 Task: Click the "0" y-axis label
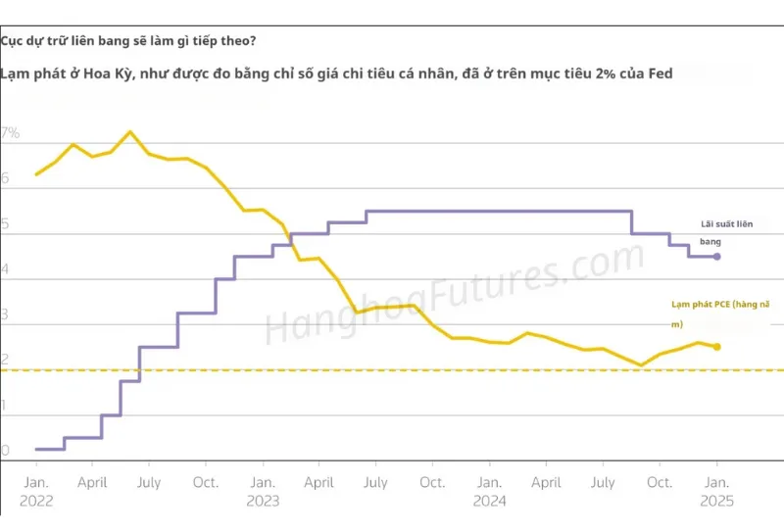point(5,452)
